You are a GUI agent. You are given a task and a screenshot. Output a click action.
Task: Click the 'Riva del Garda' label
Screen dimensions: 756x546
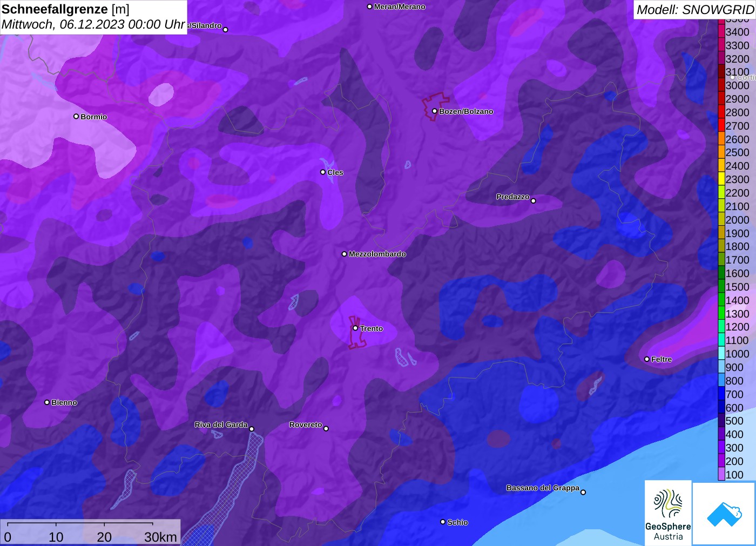click(x=221, y=424)
